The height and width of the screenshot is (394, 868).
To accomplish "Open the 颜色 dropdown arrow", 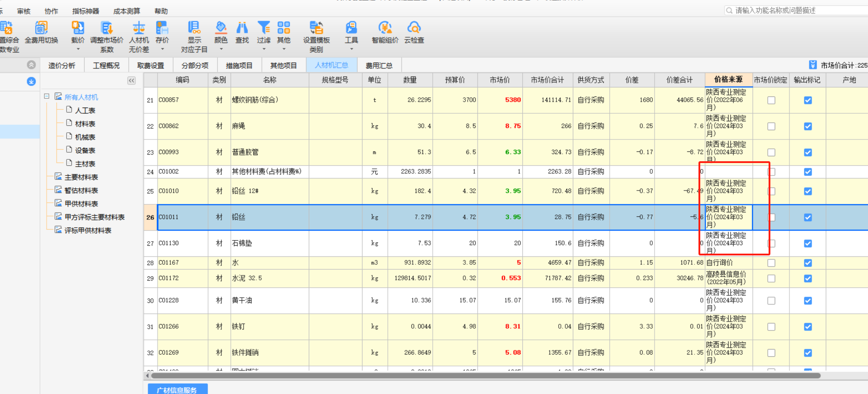I will pyautogui.click(x=221, y=49).
